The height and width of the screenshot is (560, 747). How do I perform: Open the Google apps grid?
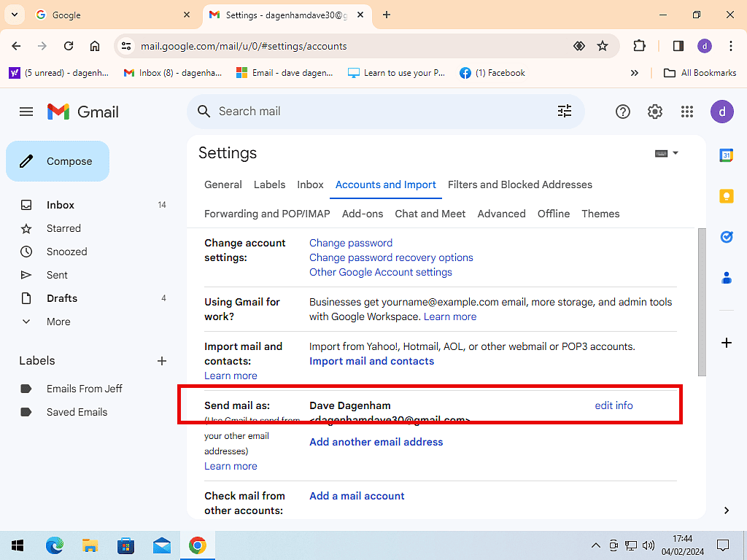click(686, 112)
